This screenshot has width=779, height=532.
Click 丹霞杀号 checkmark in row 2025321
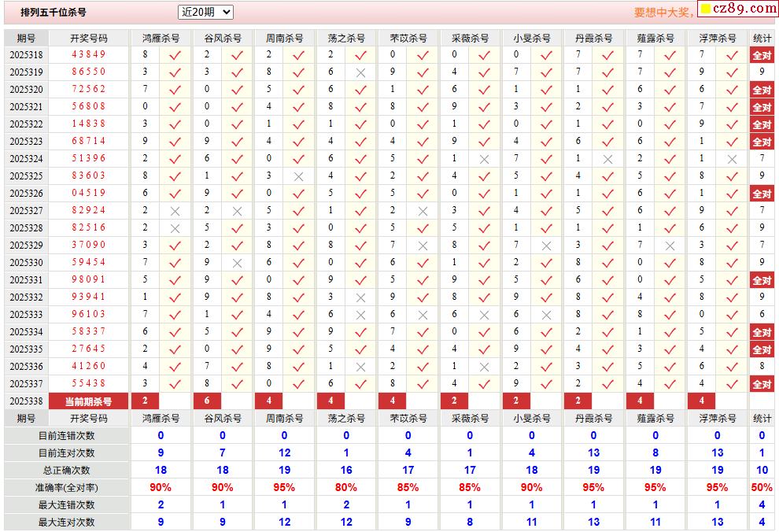(x=607, y=107)
